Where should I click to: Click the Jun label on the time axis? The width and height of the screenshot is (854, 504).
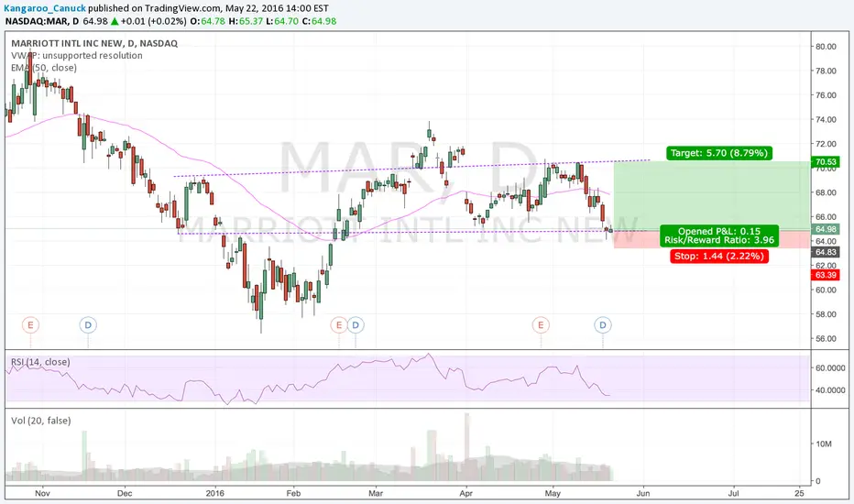[x=643, y=493]
